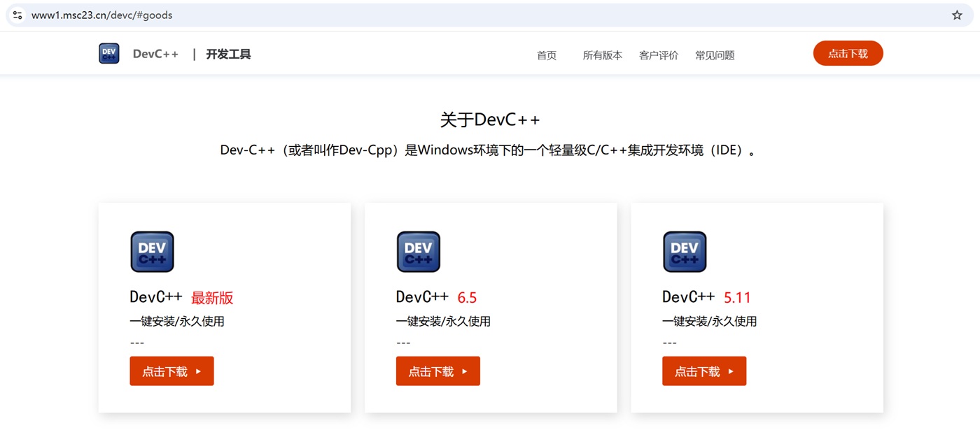Open the 首页 nav item
This screenshot has height=437, width=980.
tap(547, 55)
